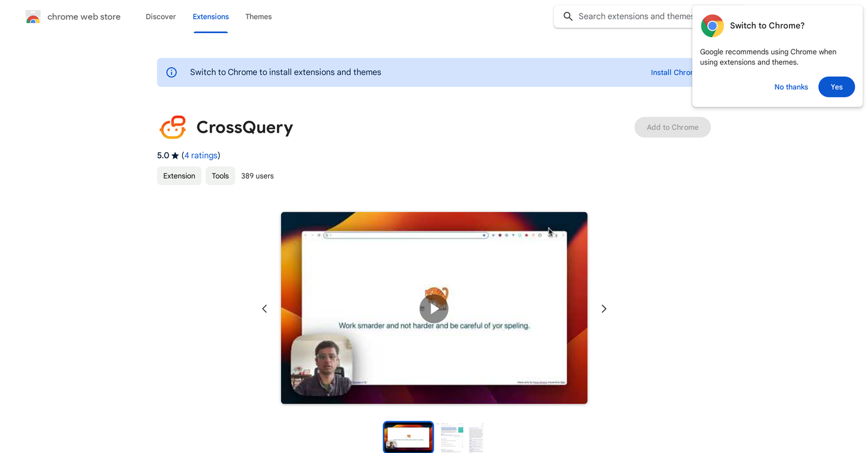Viewport: 868px width, 453px height.
Task: Open the 4 ratings link
Action: coord(200,156)
